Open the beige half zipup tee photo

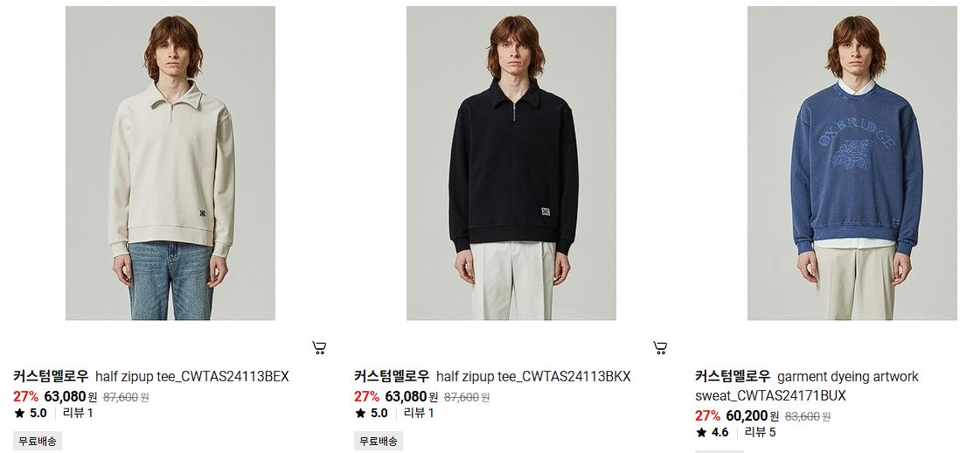(170, 163)
